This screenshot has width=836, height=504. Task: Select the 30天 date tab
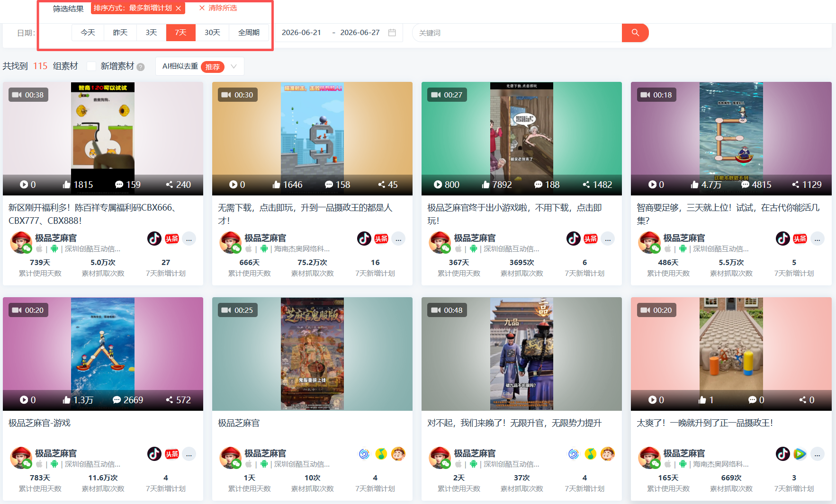212,33
